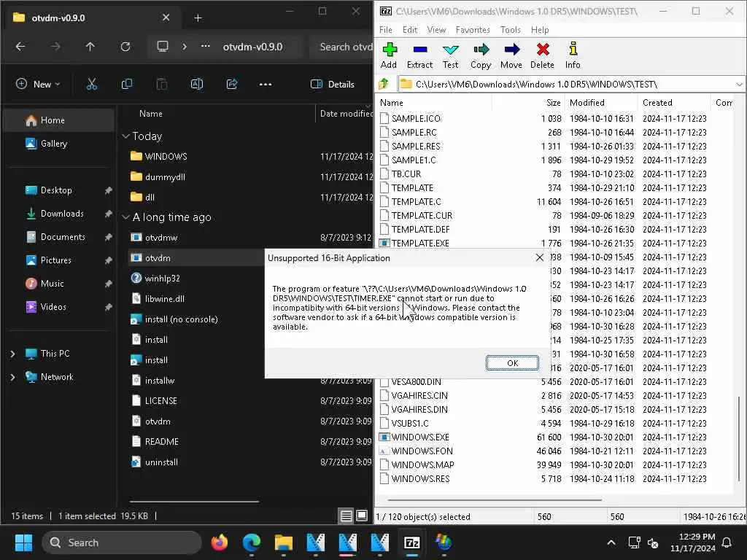Select the WINDOWS folder in Explorer
Image resolution: width=747 pixels, height=560 pixels.
click(x=166, y=157)
